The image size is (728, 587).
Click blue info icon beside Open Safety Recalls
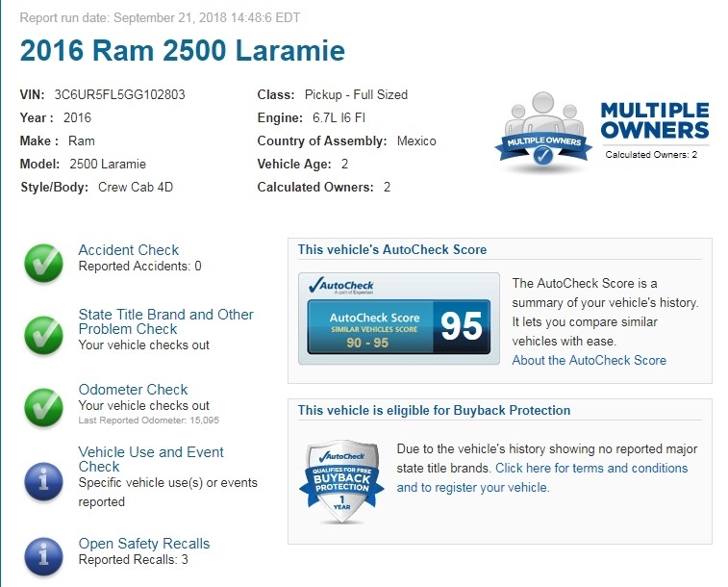[43, 554]
